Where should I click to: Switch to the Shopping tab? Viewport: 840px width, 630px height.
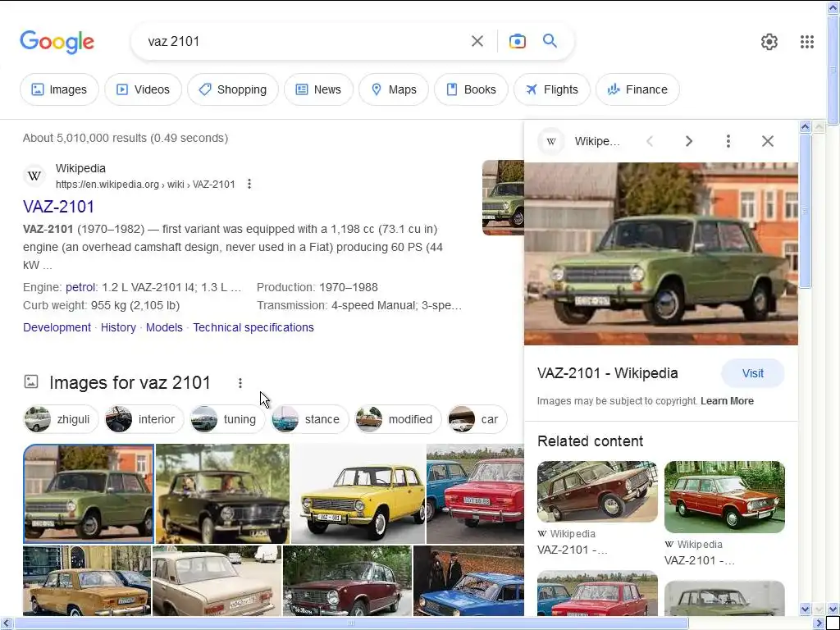[232, 89]
